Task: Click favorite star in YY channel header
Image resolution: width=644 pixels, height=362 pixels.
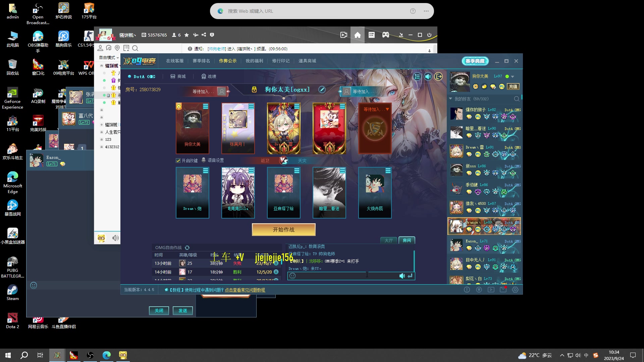Action: pos(186,35)
